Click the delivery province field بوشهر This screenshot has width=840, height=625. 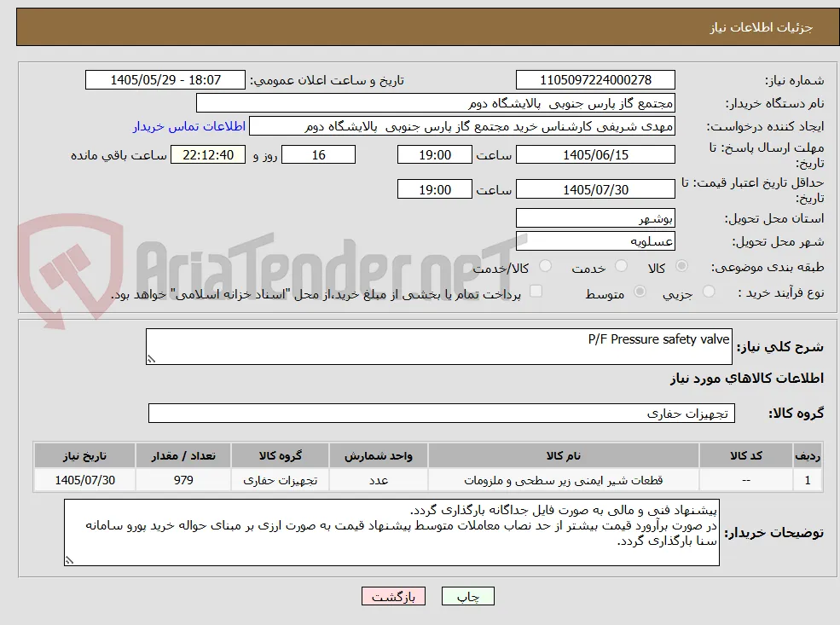(x=595, y=218)
